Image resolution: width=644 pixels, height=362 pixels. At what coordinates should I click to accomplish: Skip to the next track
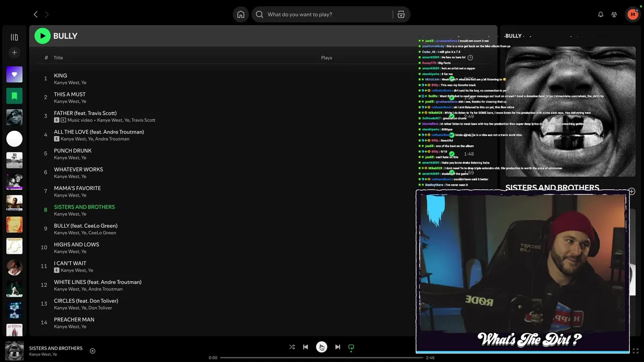point(338,347)
